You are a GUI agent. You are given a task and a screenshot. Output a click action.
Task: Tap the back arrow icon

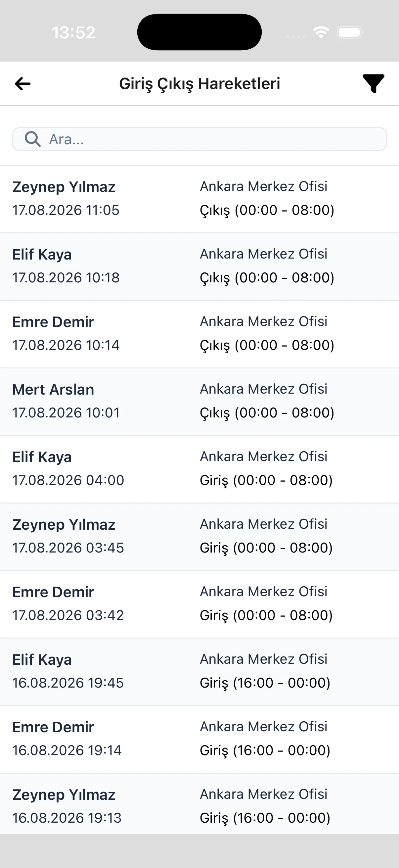(x=22, y=83)
